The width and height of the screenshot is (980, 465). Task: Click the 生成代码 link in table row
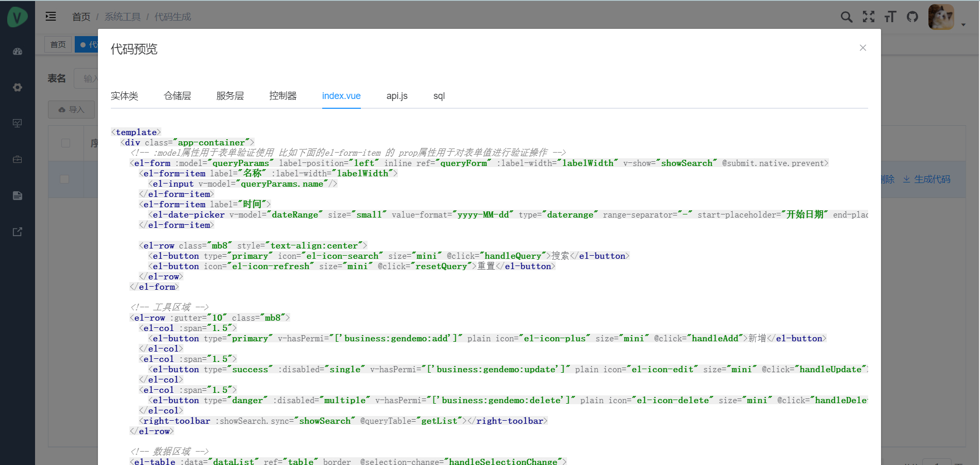pyautogui.click(x=926, y=179)
